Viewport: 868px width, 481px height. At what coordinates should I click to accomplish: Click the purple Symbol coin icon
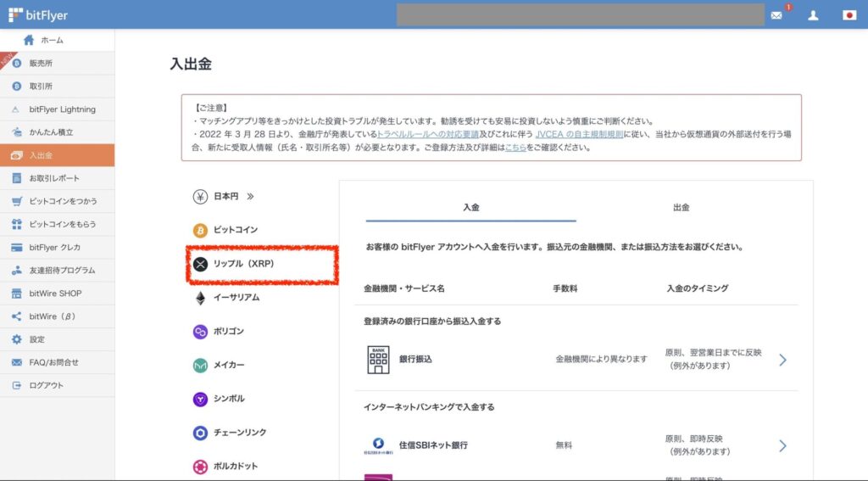click(200, 399)
